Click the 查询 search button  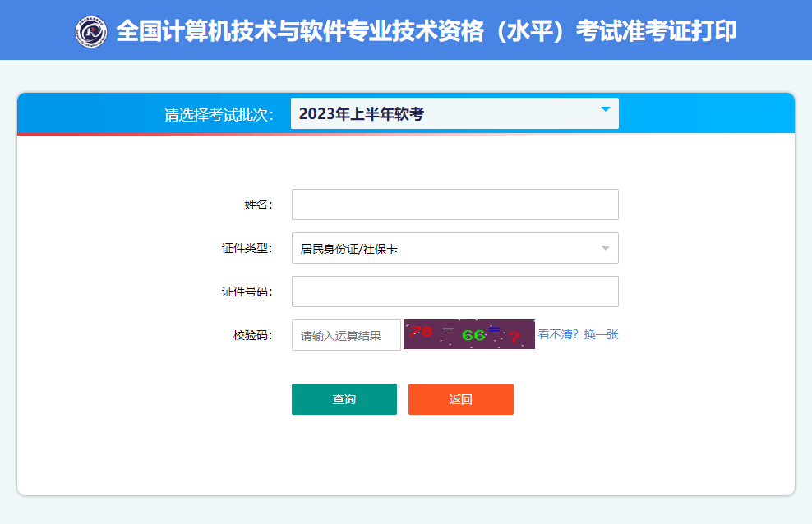click(x=344, y=399)
